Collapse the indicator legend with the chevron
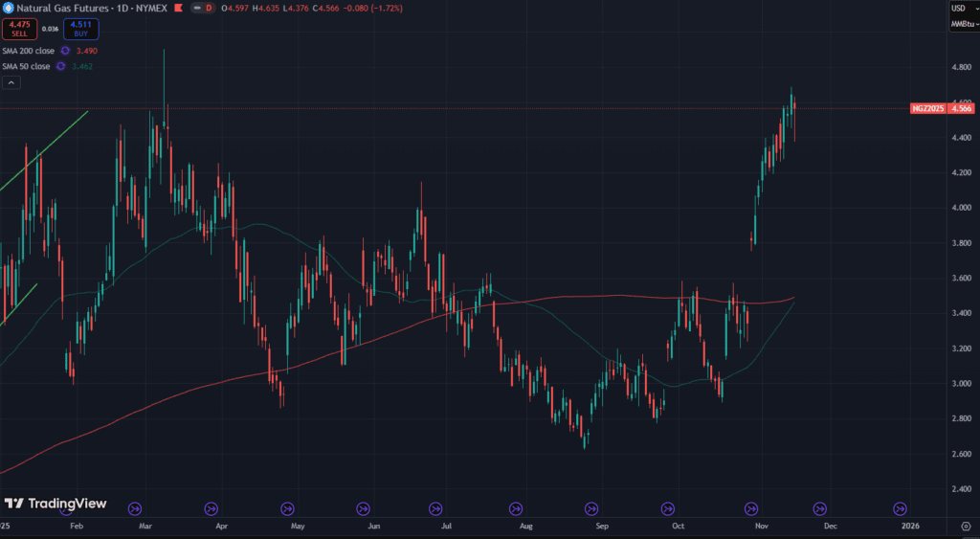Screen dimensions: 980x539 (11, 83)
